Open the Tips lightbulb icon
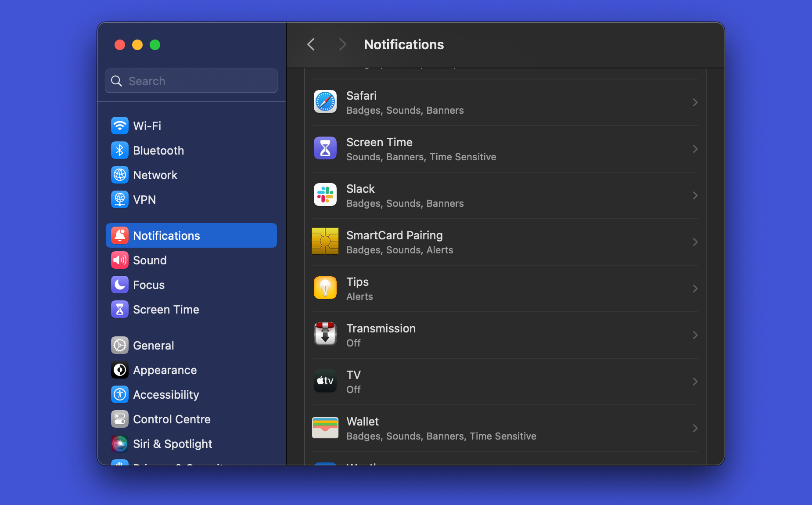812x505 pixels. tap(325, 288)
